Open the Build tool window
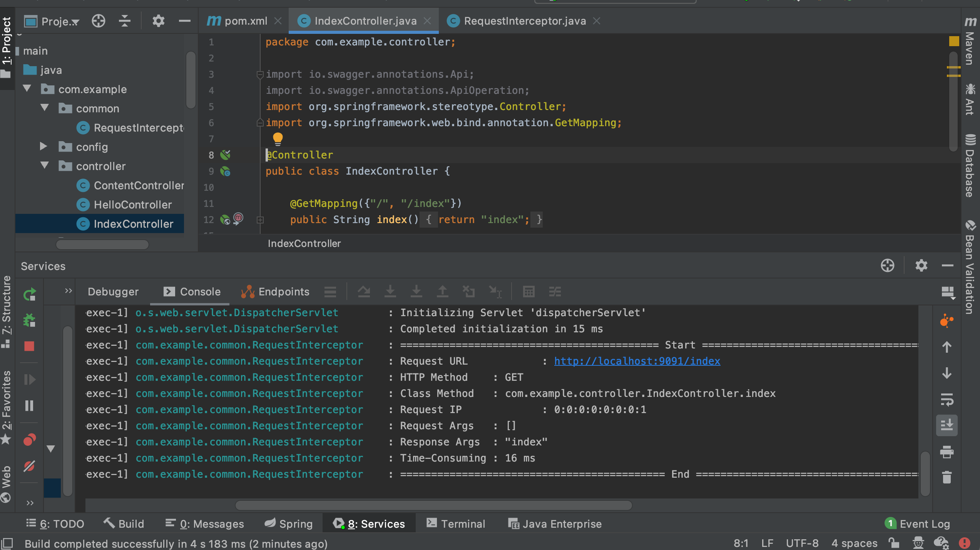The width and height of the screenshot is (980, 550). click(124, 524)
